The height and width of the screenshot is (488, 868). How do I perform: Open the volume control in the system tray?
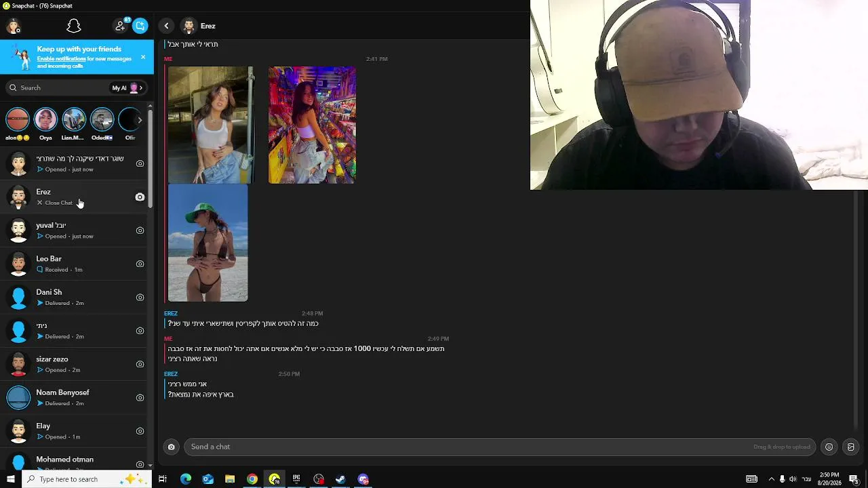793,479
